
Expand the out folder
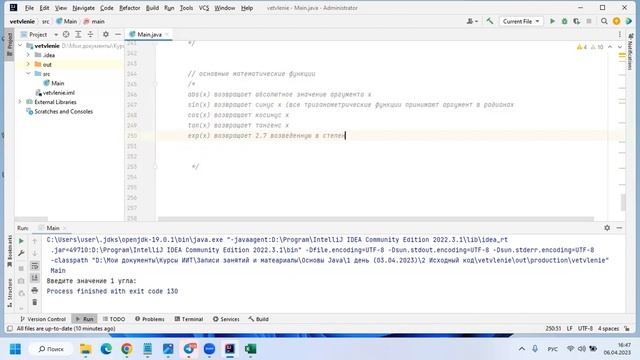28,64
